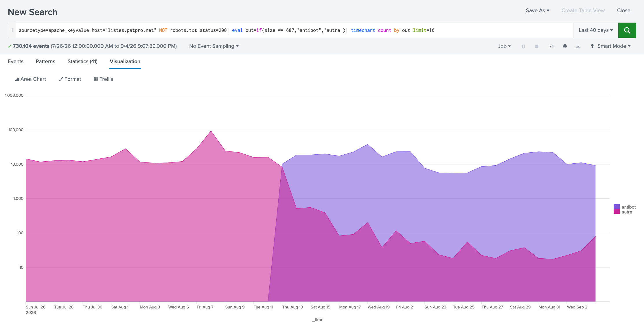Image resolution: width=644 pixels, height=327 pixels.
Task: Stop the search job
Action: [x=537, y=46]
